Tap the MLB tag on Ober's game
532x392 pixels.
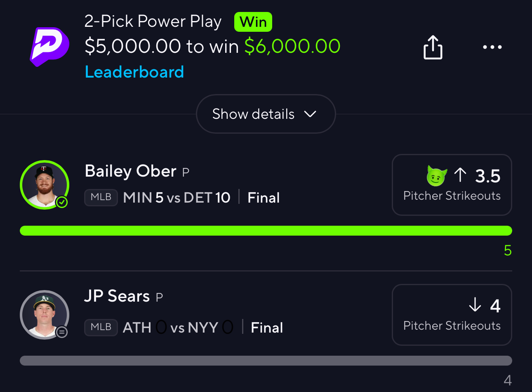[x=101, y=197]
